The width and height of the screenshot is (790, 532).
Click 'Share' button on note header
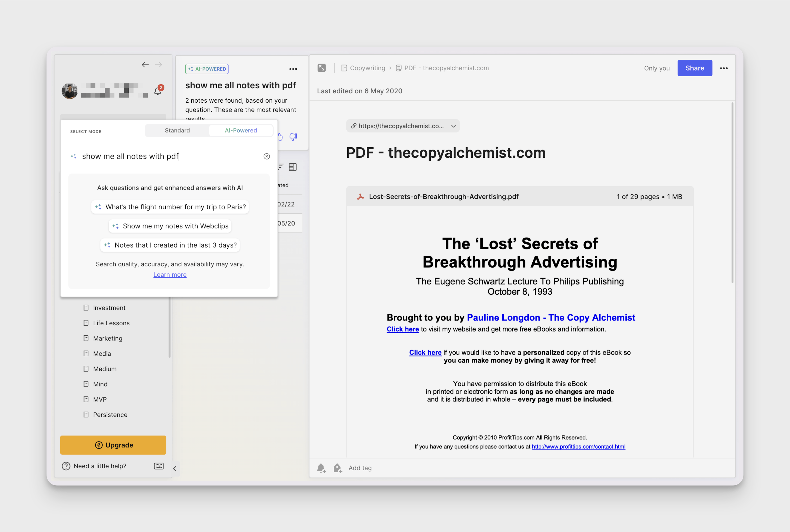point(695,68)
